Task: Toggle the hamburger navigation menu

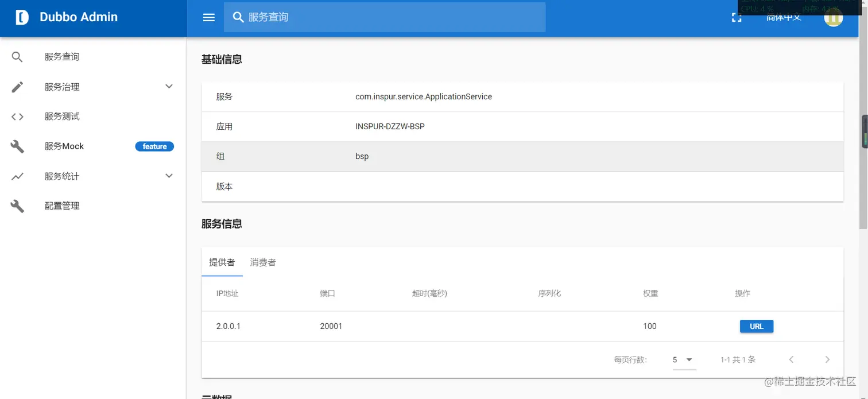Action: (209, 17)
